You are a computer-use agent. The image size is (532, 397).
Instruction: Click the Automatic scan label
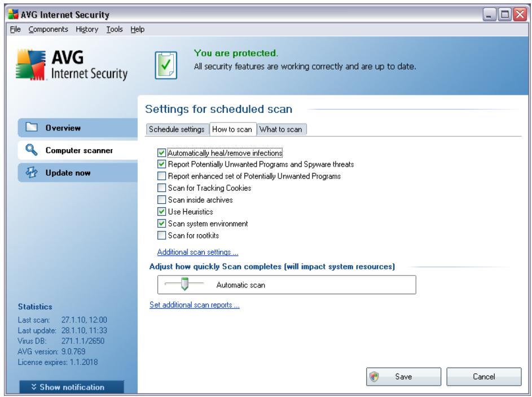[240, 285]
